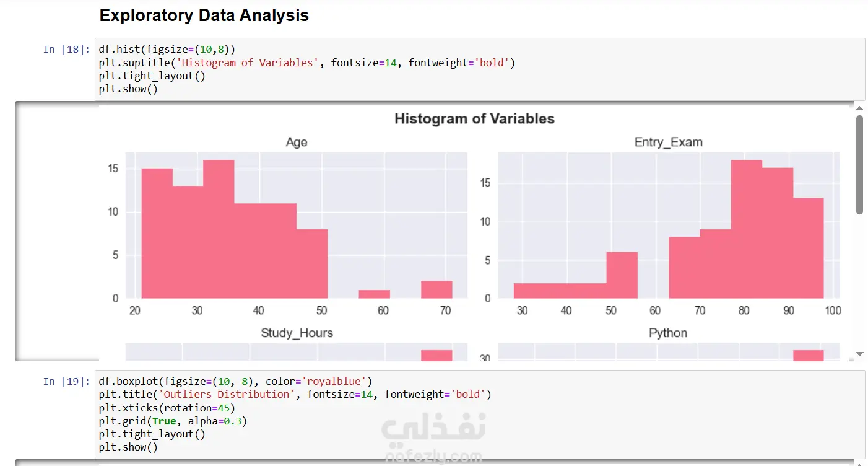Click the plt.xticks(rotation=45) line
Viewport: 868px width, 466px height.
[x=167, y=408]
